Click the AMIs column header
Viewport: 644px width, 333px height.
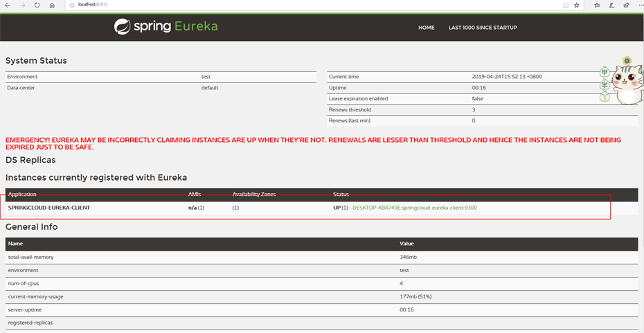pyautogui.click(x=195, y=195)
